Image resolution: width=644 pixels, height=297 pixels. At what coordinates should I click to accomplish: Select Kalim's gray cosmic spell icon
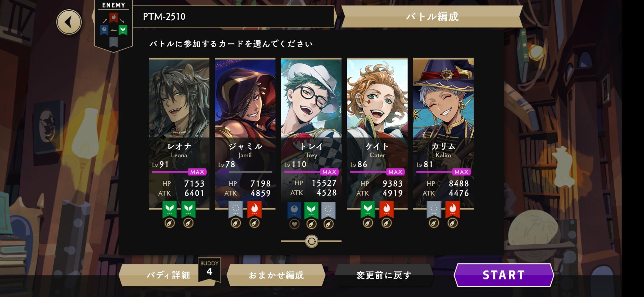coord(434,209)
